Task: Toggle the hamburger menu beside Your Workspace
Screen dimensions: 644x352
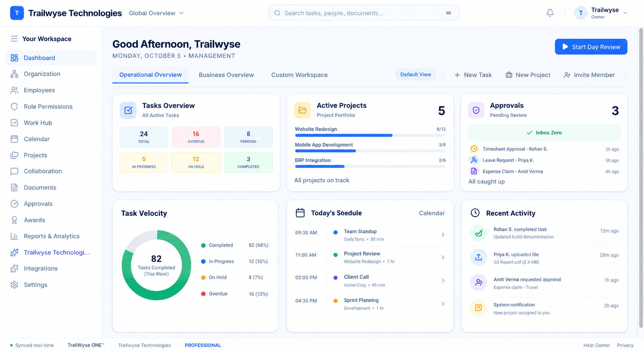Action: [x=14, y=39]
